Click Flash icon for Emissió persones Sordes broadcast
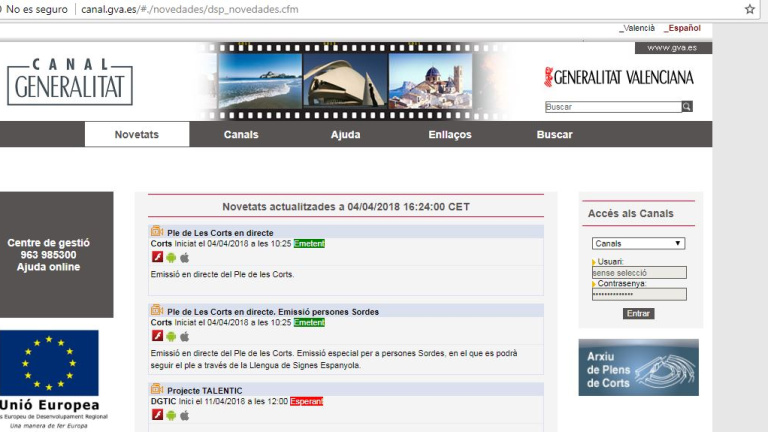The width and height of the screenshot is (768, 432). pyautogui.click(x=157, y=336)
